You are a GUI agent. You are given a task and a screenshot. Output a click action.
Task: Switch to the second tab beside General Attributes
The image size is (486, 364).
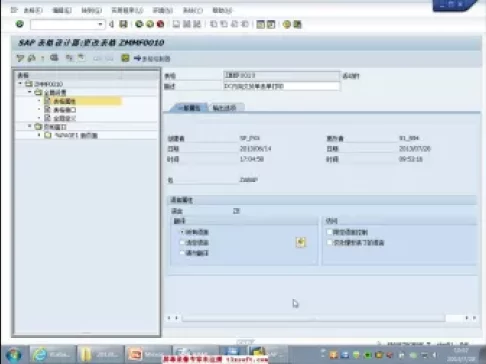[225, 108]
